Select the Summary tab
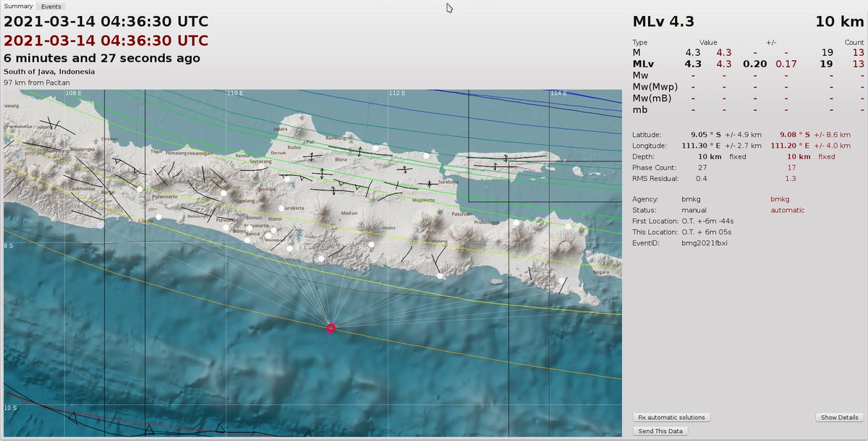Viewport: 868px width, 441px height. (x=19, y=6)
